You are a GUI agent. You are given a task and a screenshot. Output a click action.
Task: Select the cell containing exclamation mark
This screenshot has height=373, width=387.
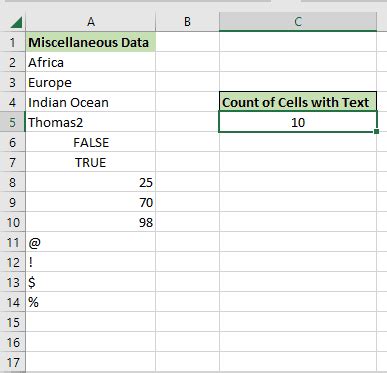coord(91,262)
